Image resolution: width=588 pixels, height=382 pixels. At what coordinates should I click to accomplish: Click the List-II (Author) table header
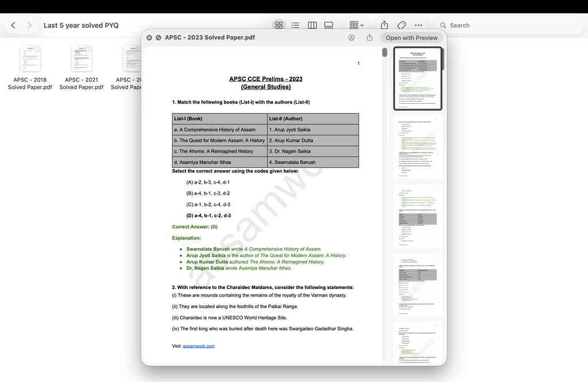[x=313, y=119]
